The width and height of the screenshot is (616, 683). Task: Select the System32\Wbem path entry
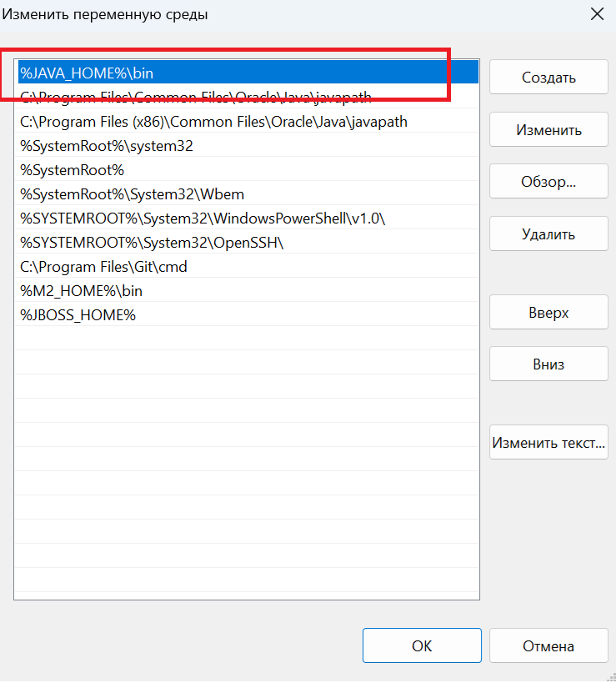tap(133, 194)
